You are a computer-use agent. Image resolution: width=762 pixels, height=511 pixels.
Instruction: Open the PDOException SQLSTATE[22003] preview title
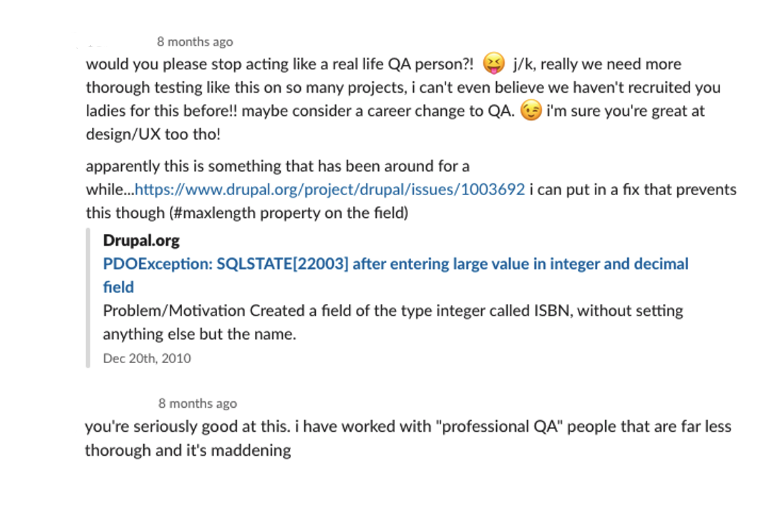(395, 264)
